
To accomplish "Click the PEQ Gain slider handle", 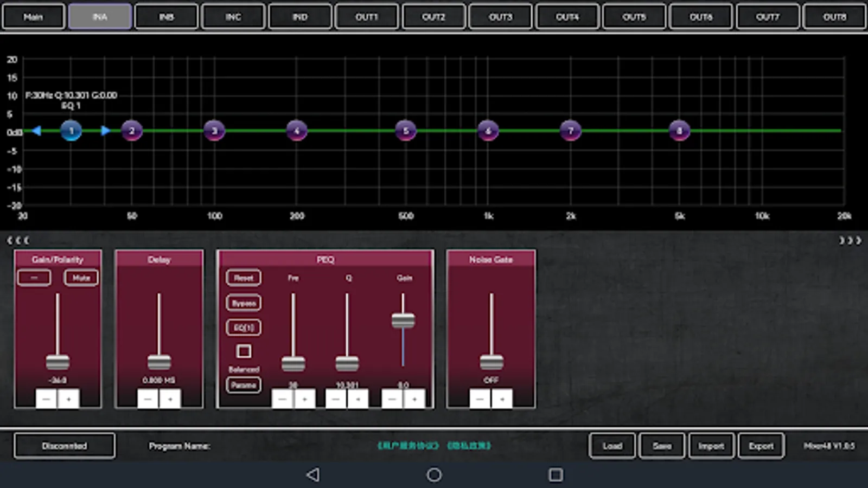I will click(403, 320).
